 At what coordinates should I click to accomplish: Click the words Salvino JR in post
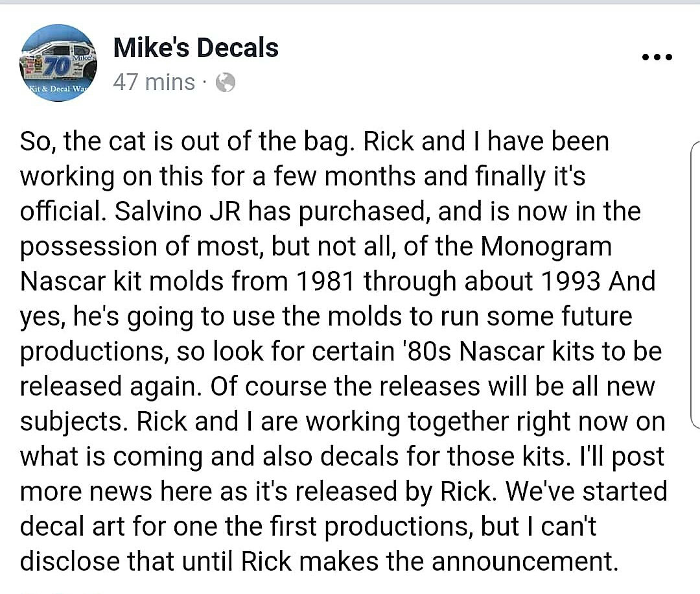177,211
